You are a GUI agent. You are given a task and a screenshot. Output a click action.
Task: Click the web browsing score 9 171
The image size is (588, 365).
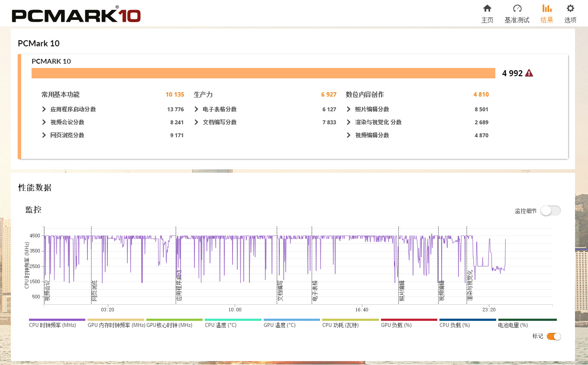click(177, 136)
